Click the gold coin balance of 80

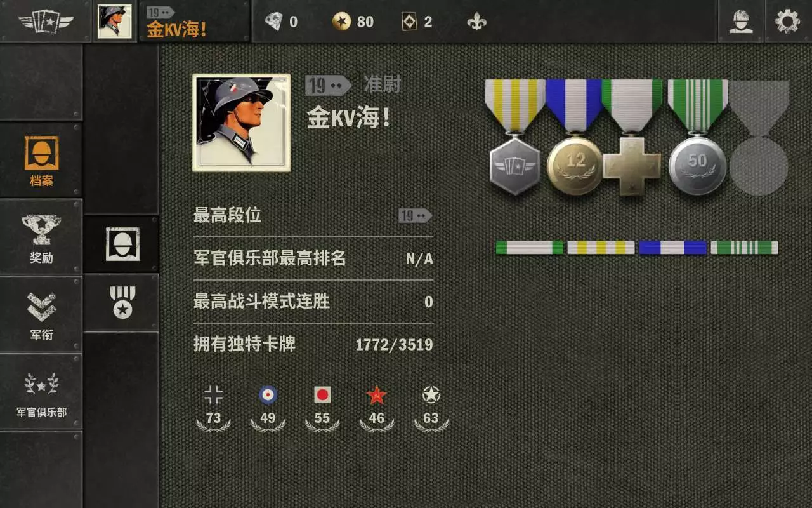point(353,22)
